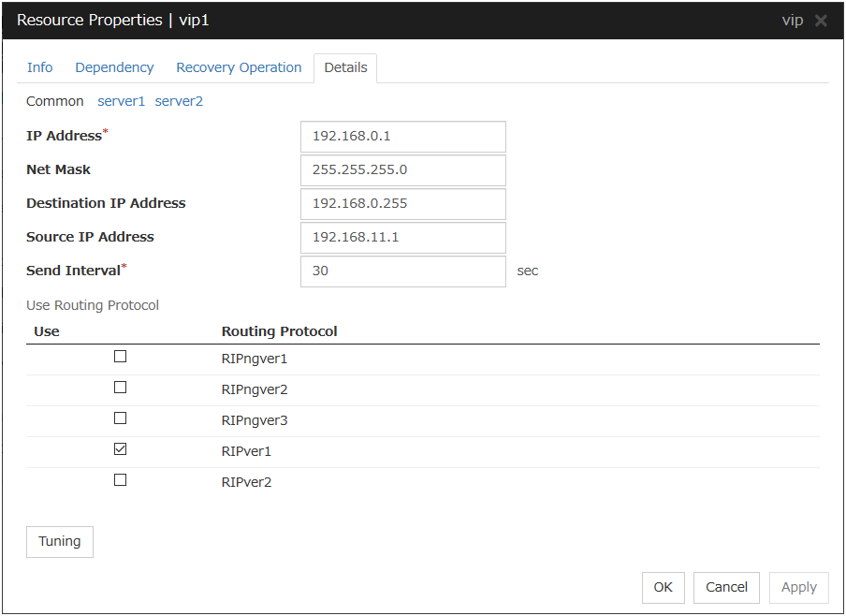
Task: Go to Recovery Operation tab
Action: click(x=239, y=67)
